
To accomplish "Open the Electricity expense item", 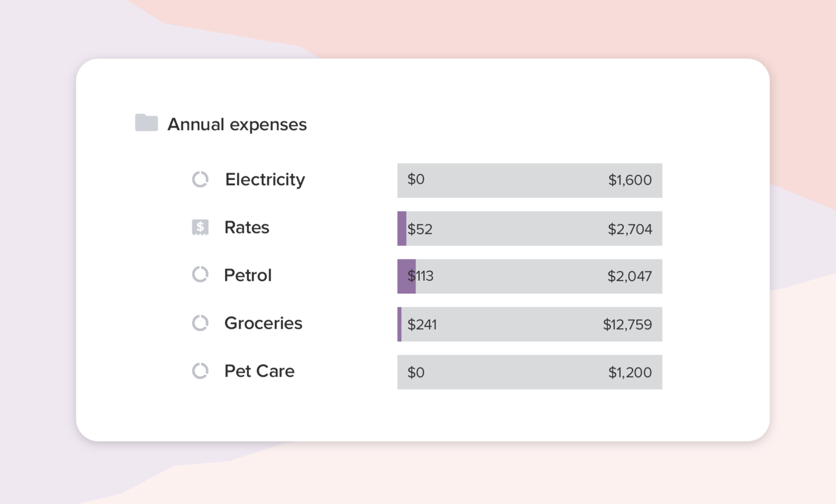I will tap(265, 179).
